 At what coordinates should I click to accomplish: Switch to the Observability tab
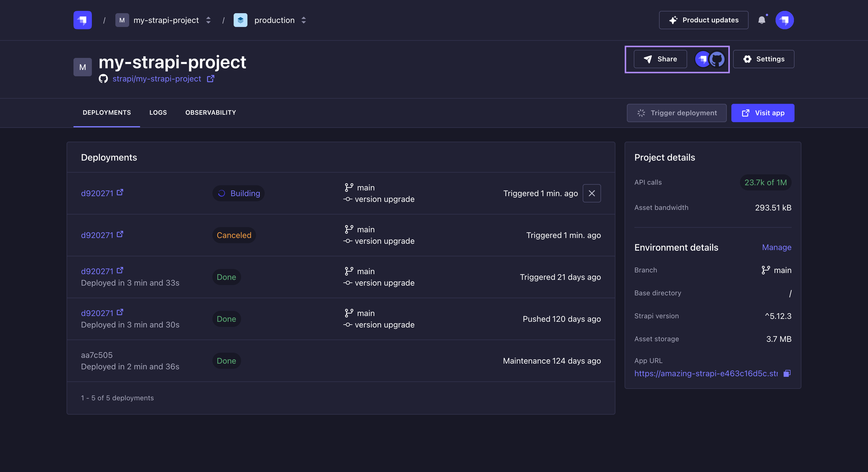click(211, 113)
